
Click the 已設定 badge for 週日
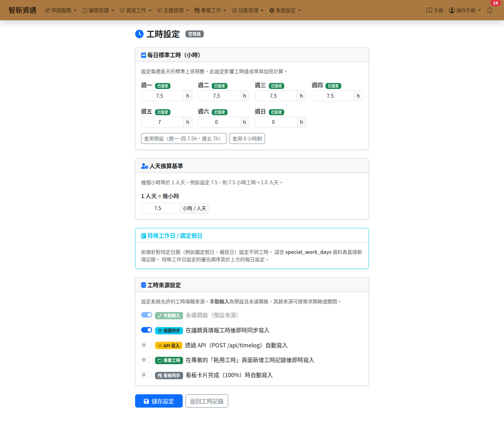click(276, 112)
